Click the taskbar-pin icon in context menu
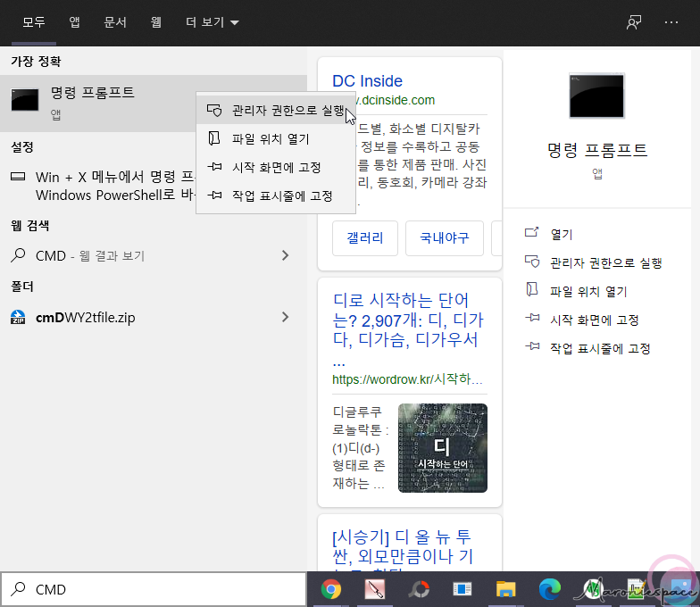Viewport: 700px width, 607px height. click(x=214, y=195)
